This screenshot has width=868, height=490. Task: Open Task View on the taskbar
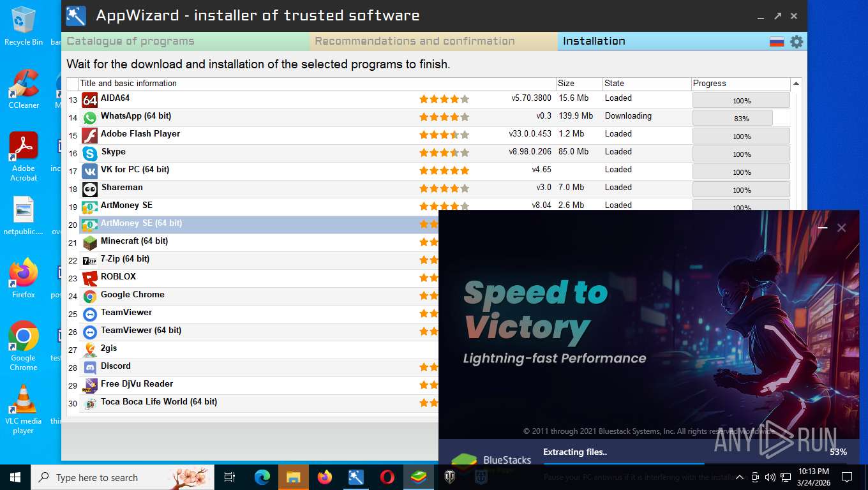coord(230,477)
